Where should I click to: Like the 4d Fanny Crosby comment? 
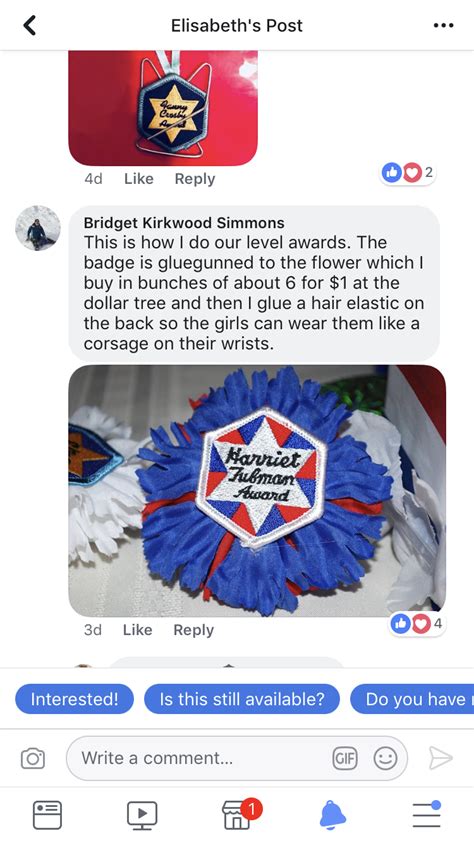[139, 178]
